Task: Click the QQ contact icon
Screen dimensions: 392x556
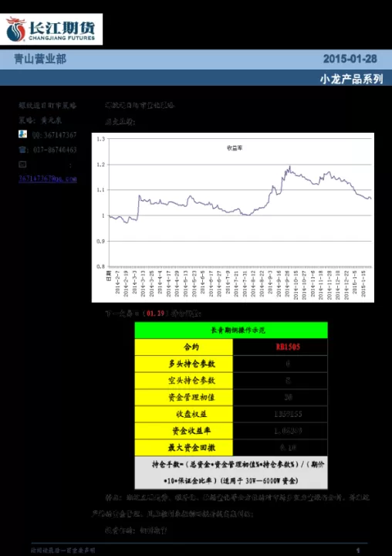Action: [22, 134]
